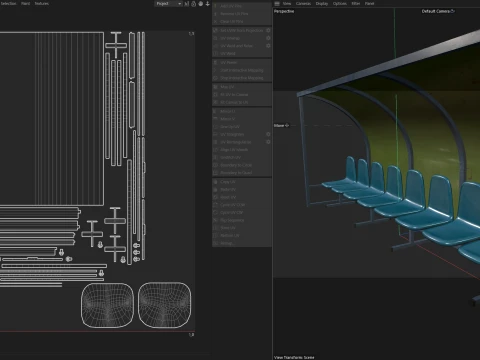This screenshot has height=360, width=480.
Task: Open settings gear beside UV Weld and Relax
Action: [x=268, y=46]
